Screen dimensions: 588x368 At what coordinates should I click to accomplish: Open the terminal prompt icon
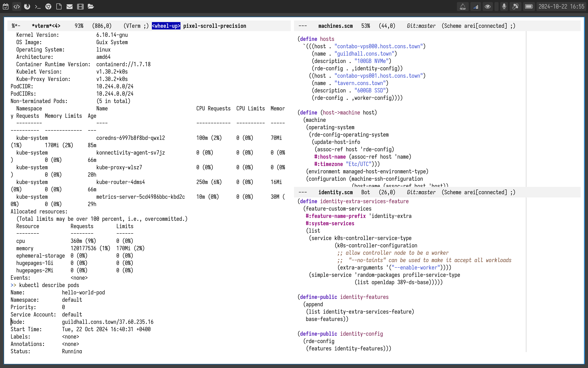click(x=38, y=7)
